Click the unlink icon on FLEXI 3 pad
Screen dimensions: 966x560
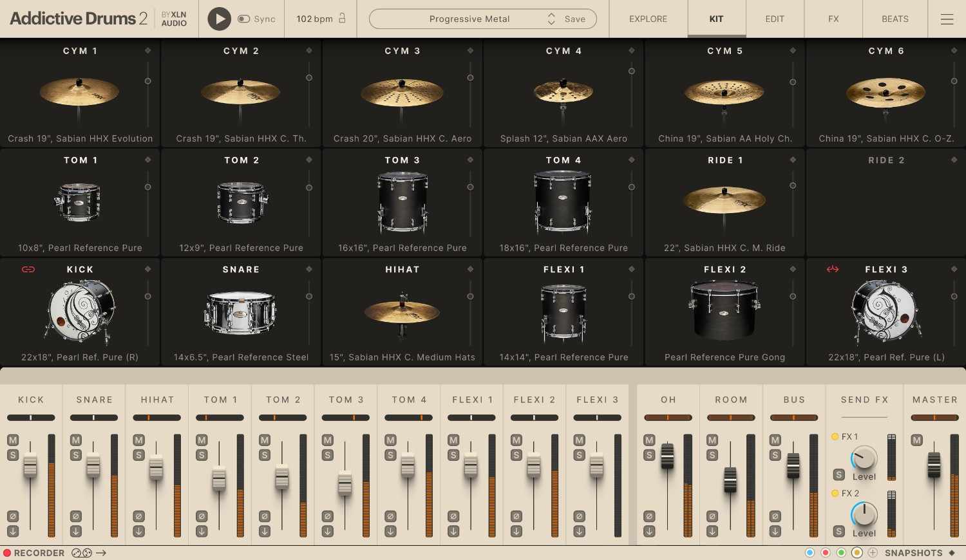pyautogui.click(x=832, y=270)
